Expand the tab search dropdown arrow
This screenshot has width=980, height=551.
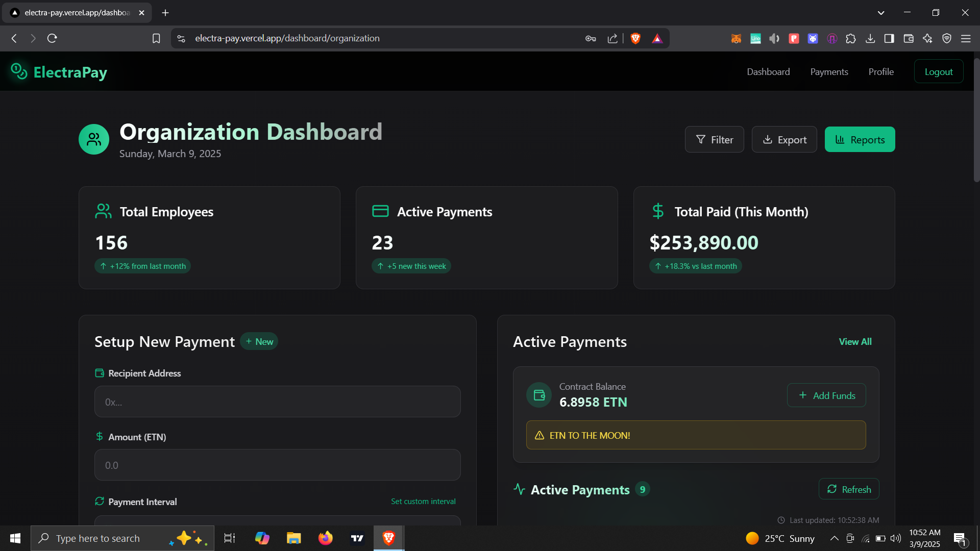(x=881, y=13)
